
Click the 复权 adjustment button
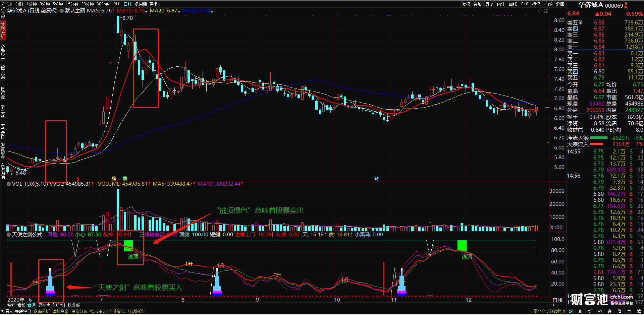click(x=466, y=4)
